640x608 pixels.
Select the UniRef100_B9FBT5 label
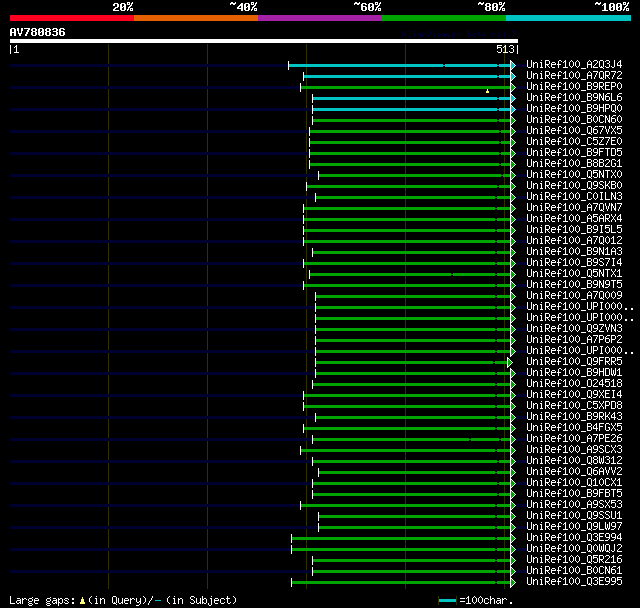click(574, 494)
